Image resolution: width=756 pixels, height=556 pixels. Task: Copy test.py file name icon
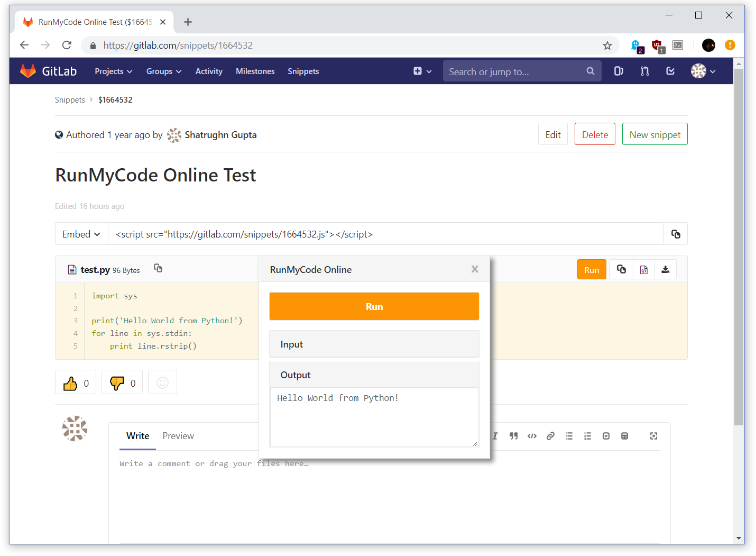[x=158, y=268]
